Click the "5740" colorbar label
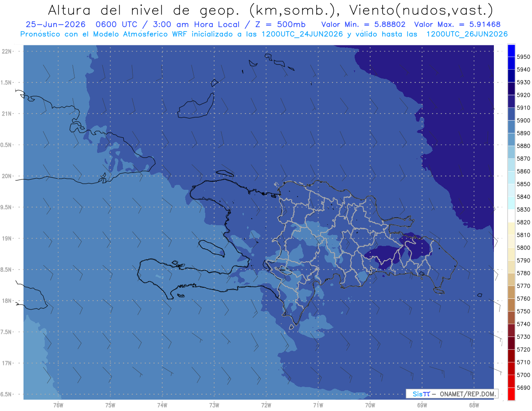The height and width of the screenshot is (411, 532). pyautogui.click(x=524, y=324)
